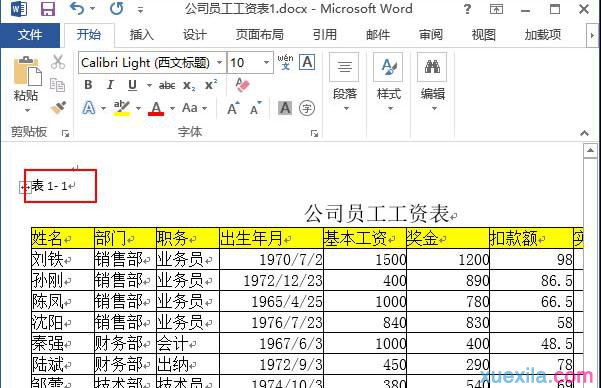This screenshot has width=601, height=388.
Task: Show more ribbon tabs with right arrow
Action: pyautogui.click(x=592, y=35)
